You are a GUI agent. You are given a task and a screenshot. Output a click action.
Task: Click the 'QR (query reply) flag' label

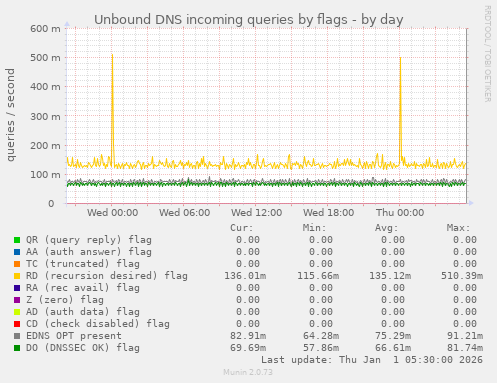(89, 240)
